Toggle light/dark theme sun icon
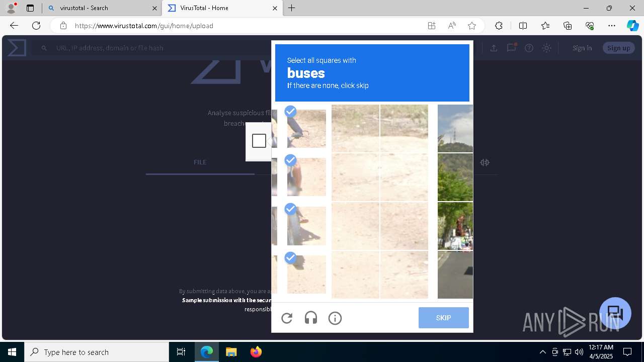This screenshot has width=644, height=362. point(547,48)
